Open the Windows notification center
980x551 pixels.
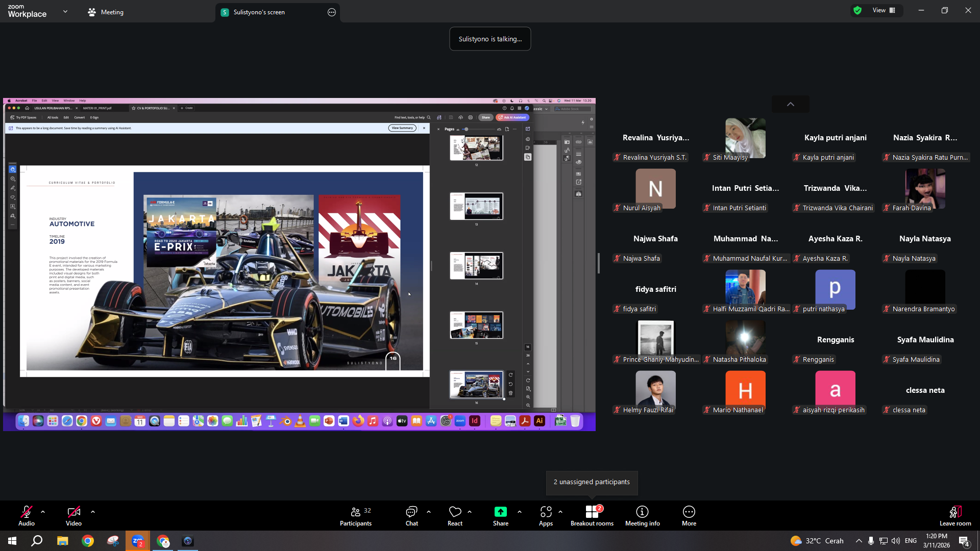click(x=964, y=541)
